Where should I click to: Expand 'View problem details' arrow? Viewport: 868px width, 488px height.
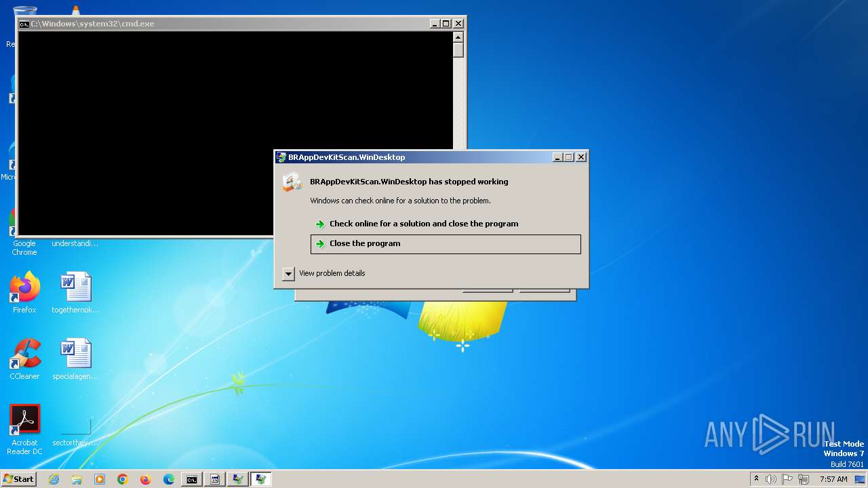(288, 273)
